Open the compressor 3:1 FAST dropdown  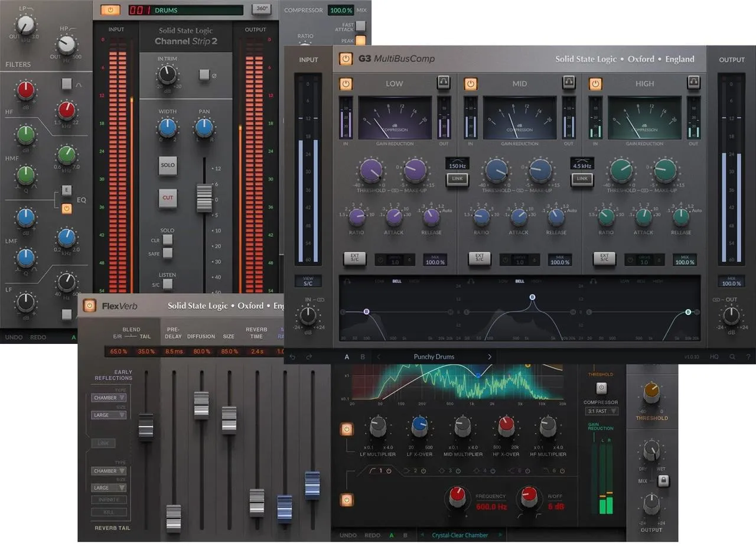(602, 411)
